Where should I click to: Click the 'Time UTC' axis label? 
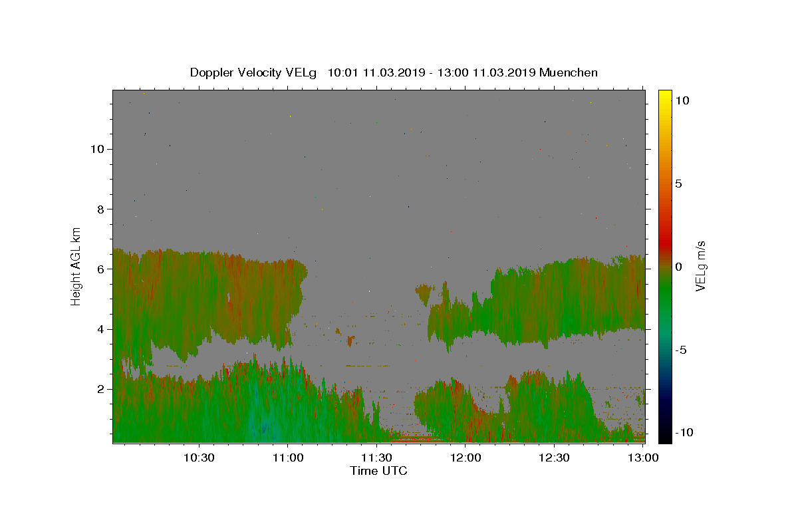pyautogui.click(x=378, y=471)
